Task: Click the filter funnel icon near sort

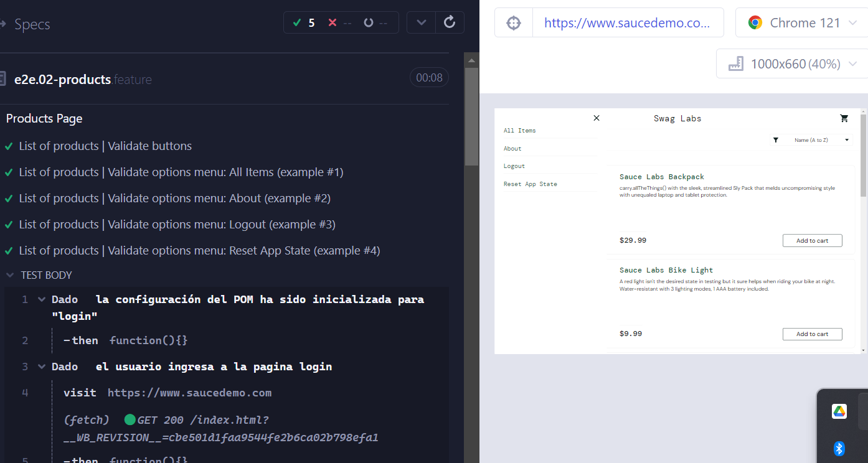Action: click(x=775, y=140)
